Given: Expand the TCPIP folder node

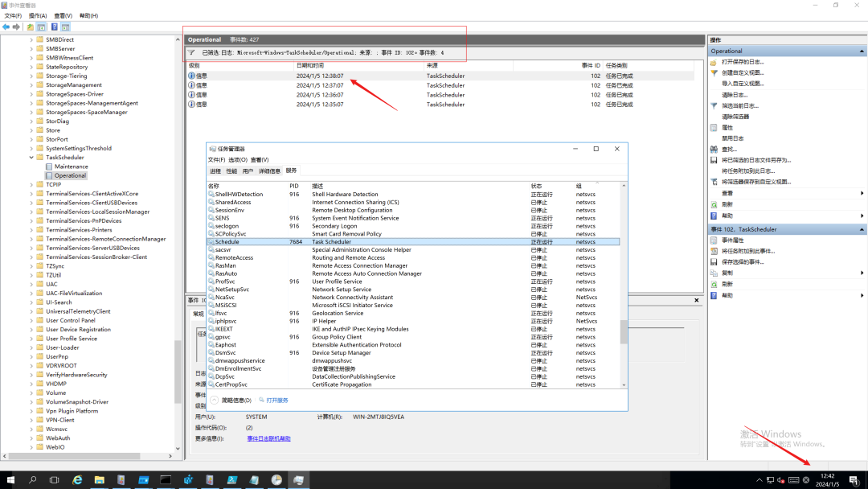Looking at the screenshot, I should [x=31, y=184].
